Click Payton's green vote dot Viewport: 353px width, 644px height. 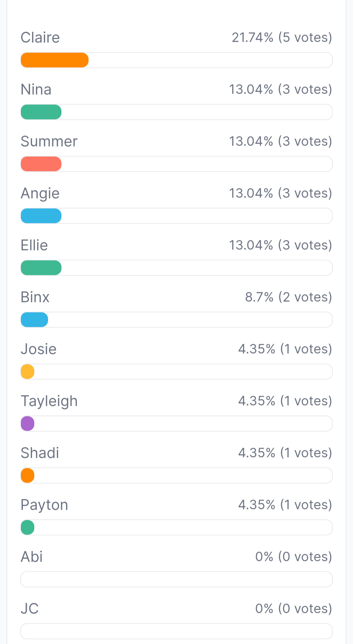tap(28, 527)
